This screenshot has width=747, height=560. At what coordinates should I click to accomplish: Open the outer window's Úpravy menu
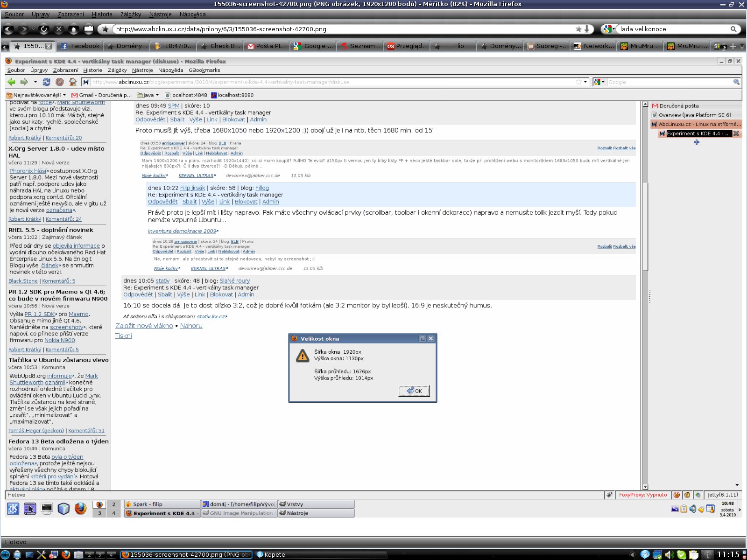41,14
